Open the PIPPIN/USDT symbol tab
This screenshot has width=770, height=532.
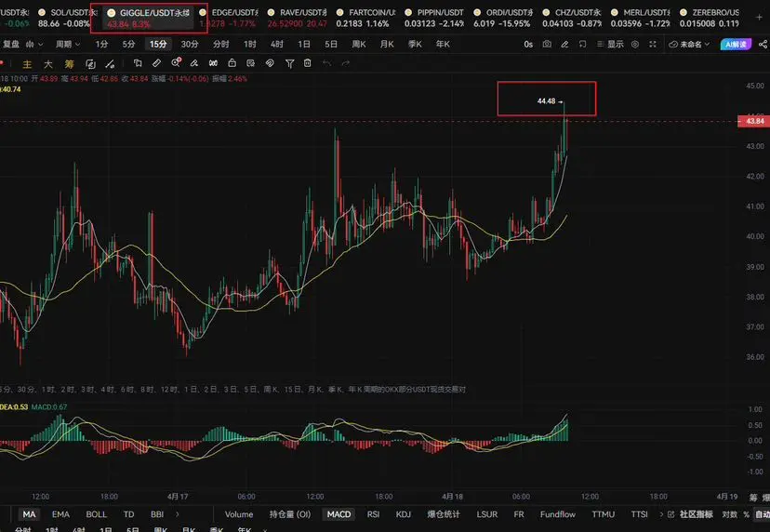[433, 19]
